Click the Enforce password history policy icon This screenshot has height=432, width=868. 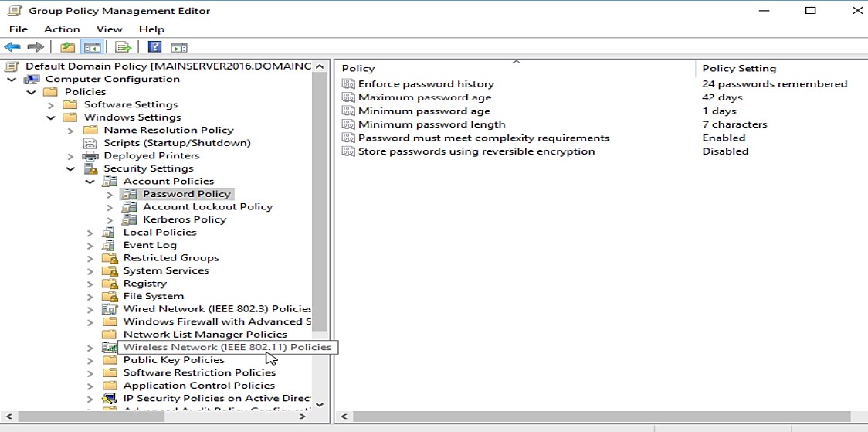348,84
